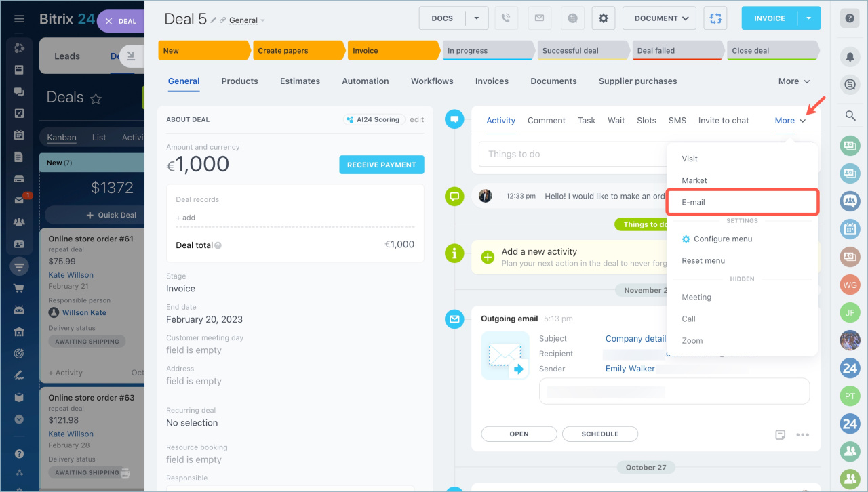868x492 pixels.
Task: Select E-mail from the More menu
Action: click(693, 202)
